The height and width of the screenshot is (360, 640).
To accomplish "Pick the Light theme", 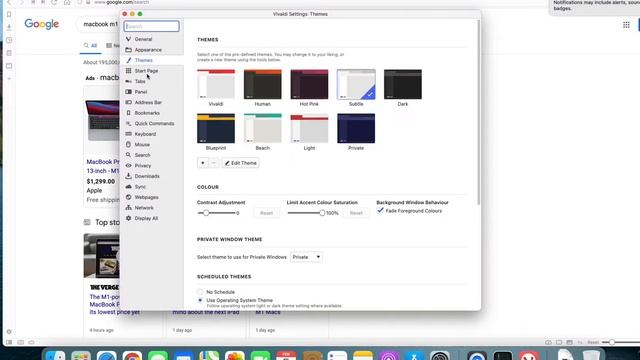I will (309, 128).
